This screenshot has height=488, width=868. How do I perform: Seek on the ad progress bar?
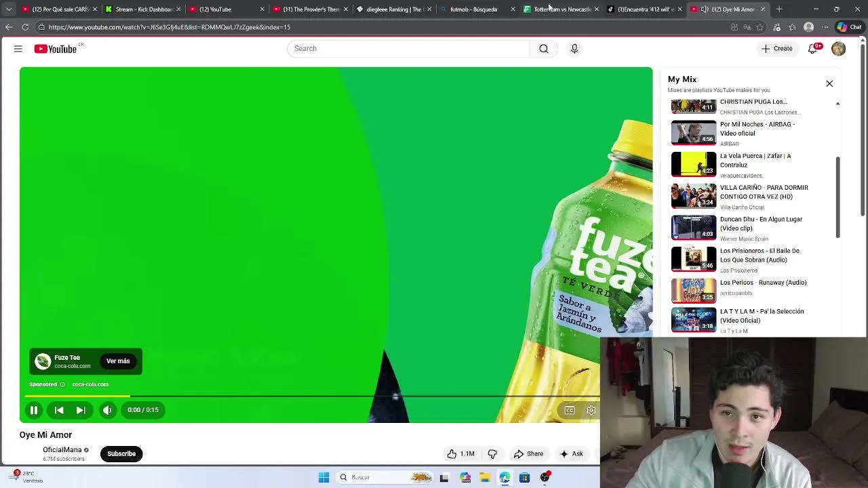[312, 396]
